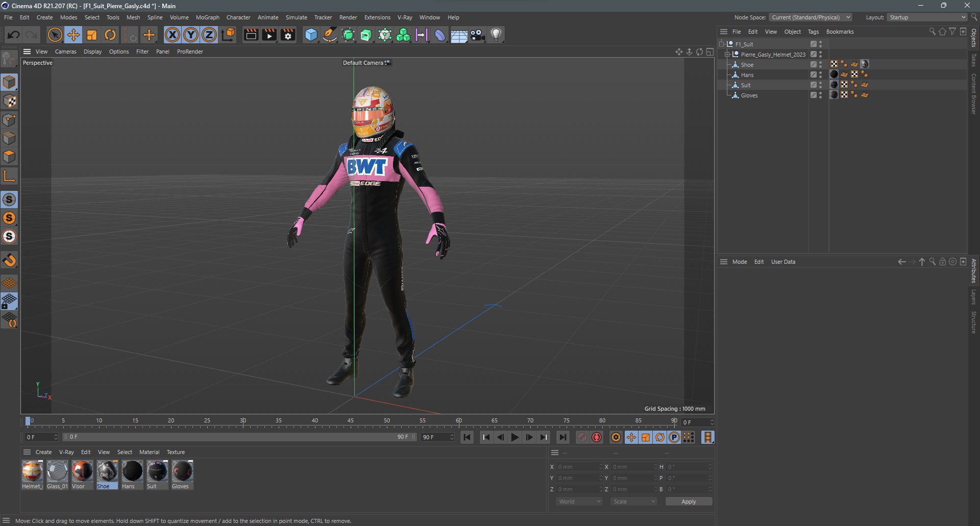
Task: Open Attributes manager hamburger menu
Action: coord(724,262)
